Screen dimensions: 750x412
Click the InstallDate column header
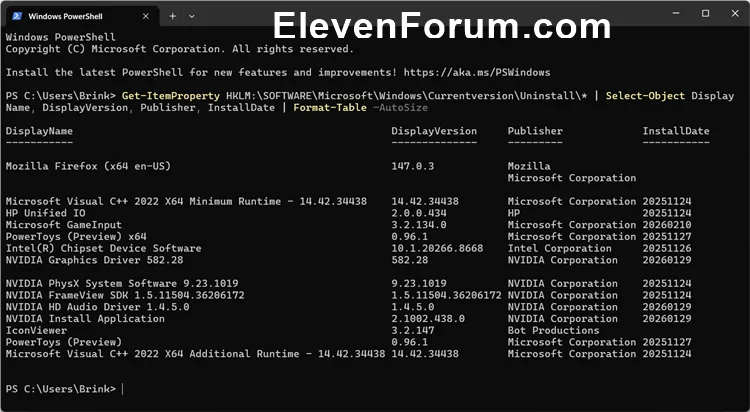pos(676,131)
